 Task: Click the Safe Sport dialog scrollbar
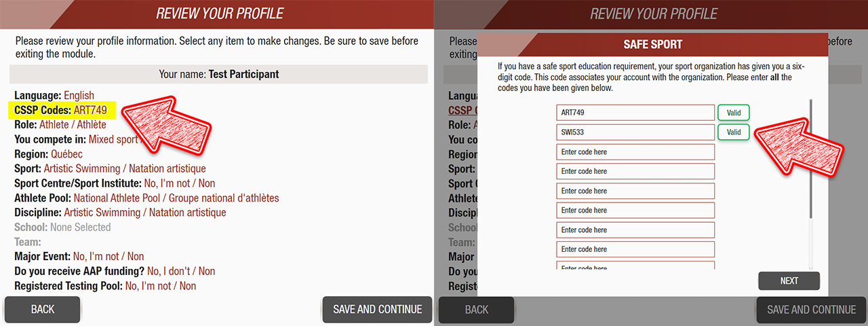coord(810,163)
